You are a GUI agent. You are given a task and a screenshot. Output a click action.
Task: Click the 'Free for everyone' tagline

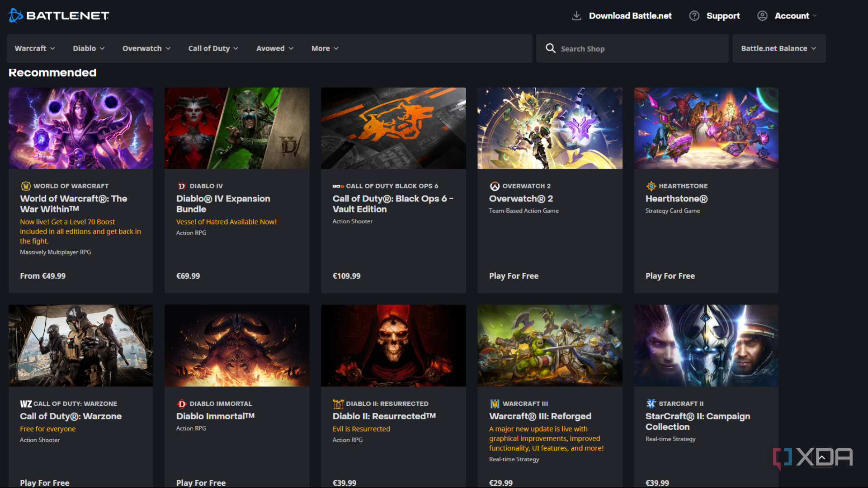pyautogui.click(x=48, y=429)
